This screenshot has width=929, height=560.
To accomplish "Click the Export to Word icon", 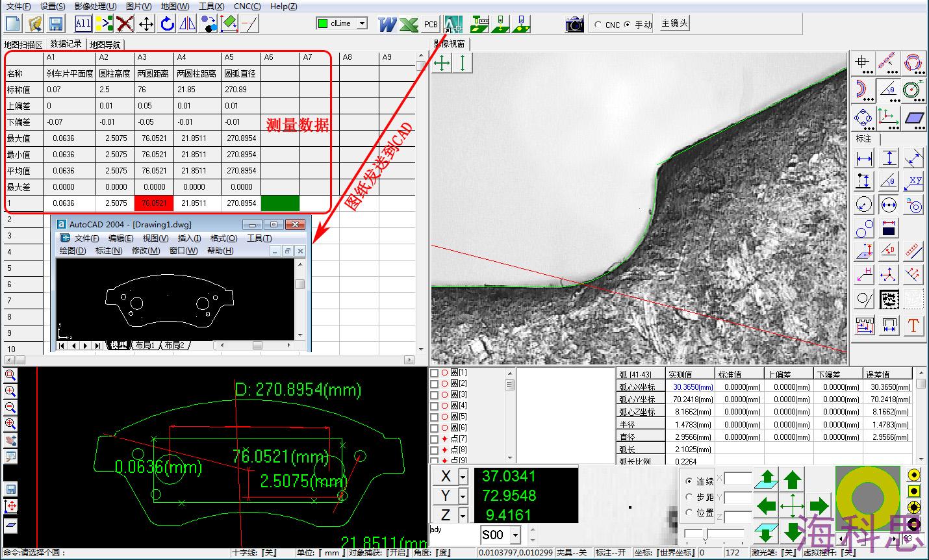I will pos(387,24).
